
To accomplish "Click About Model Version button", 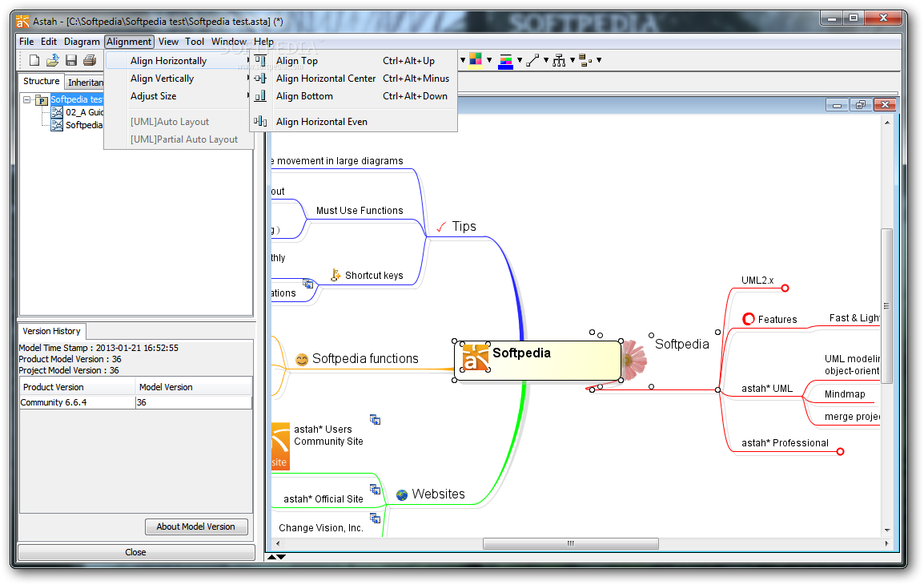I will (x=196, y=526).
